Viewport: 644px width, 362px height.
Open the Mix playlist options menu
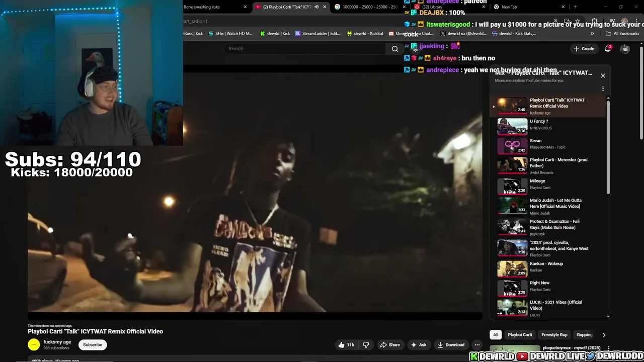(603, 89)
